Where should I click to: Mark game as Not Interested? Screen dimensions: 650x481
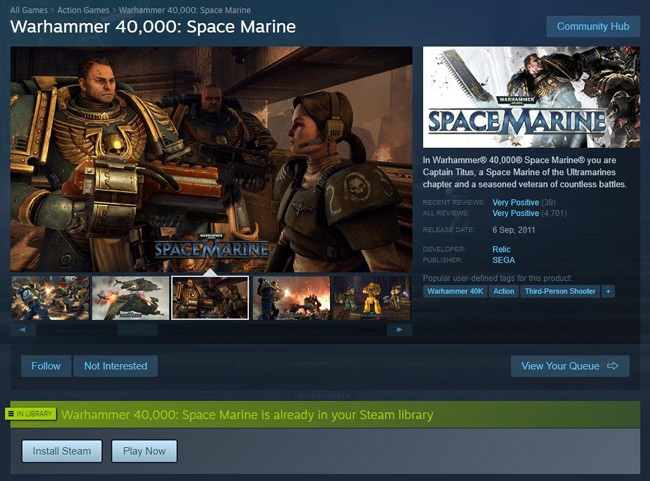[116, 366]
